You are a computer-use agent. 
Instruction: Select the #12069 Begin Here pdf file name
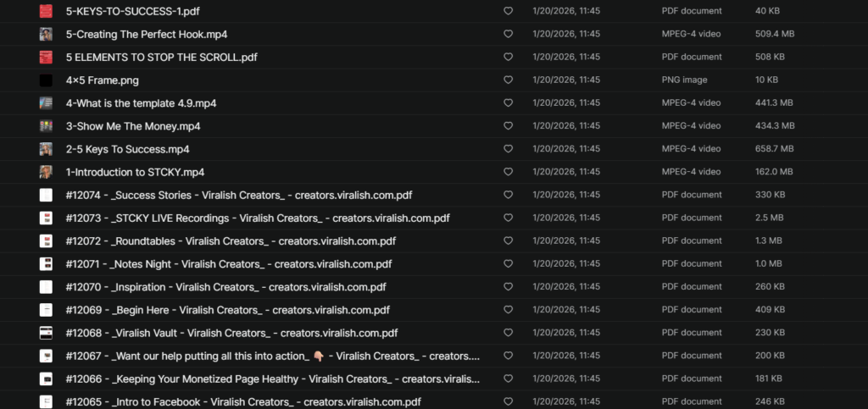coord(227,310)
